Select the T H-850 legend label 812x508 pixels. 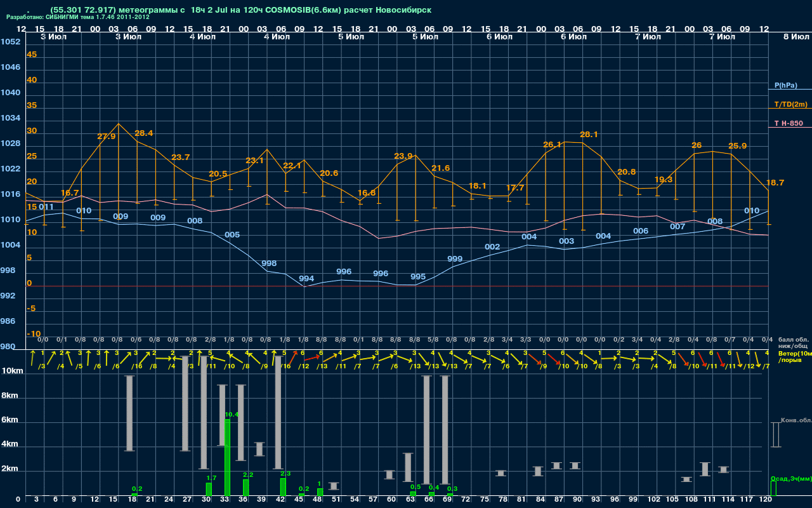(787, 123)
